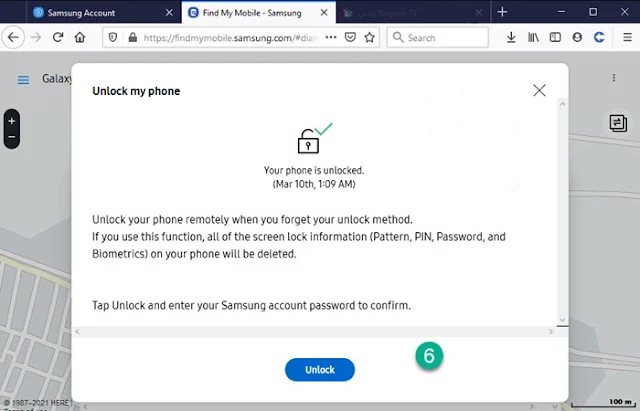Zoom in on the map

(x=12, y=120)
